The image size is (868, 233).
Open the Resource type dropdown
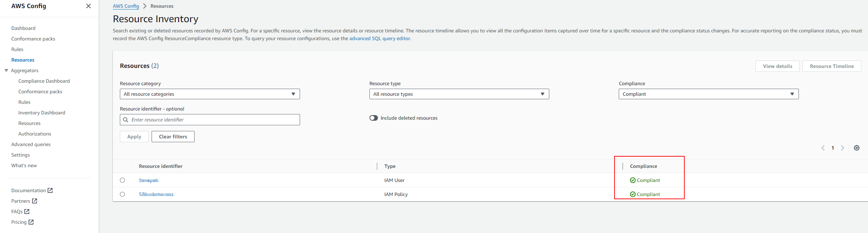point(459,94)
